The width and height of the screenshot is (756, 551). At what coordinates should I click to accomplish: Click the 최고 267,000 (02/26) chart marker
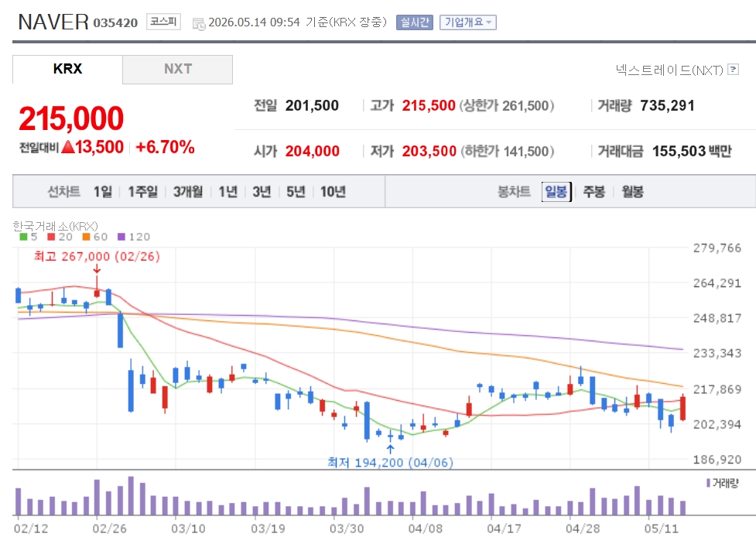[x=97, y=256]
